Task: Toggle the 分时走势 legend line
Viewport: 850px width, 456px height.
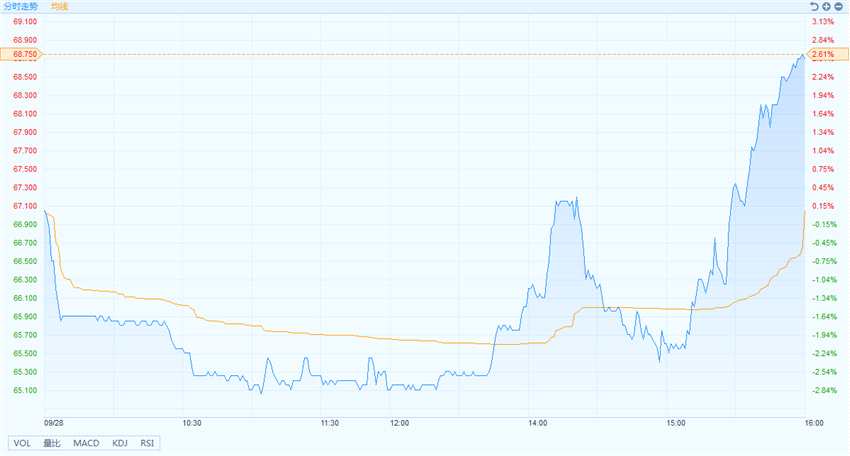Action: click(21, 7)
